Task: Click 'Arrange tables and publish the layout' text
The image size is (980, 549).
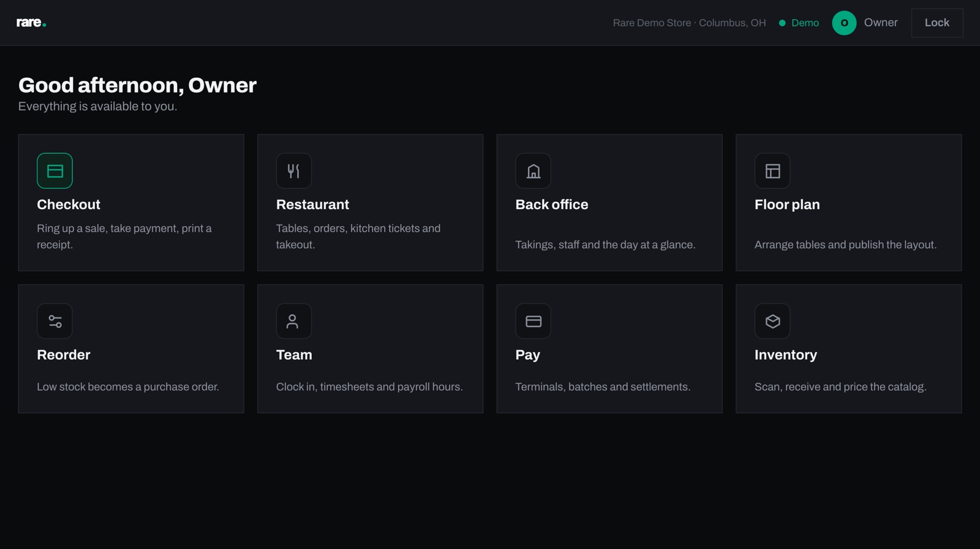Action: 845,244
